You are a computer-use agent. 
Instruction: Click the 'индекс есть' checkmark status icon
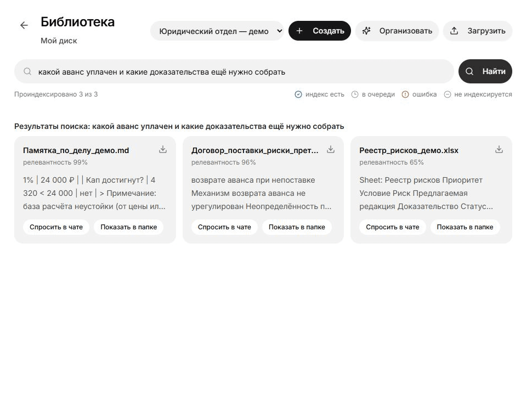click(298, 94)
